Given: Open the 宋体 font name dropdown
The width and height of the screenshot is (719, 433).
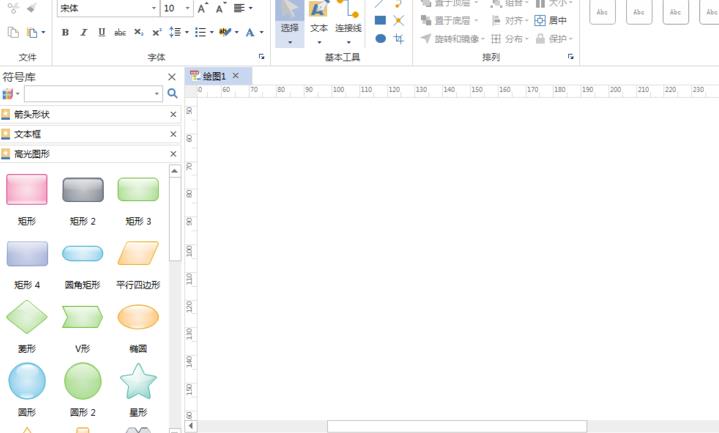Looking at the screenshot, I should (x=153, y=8).
